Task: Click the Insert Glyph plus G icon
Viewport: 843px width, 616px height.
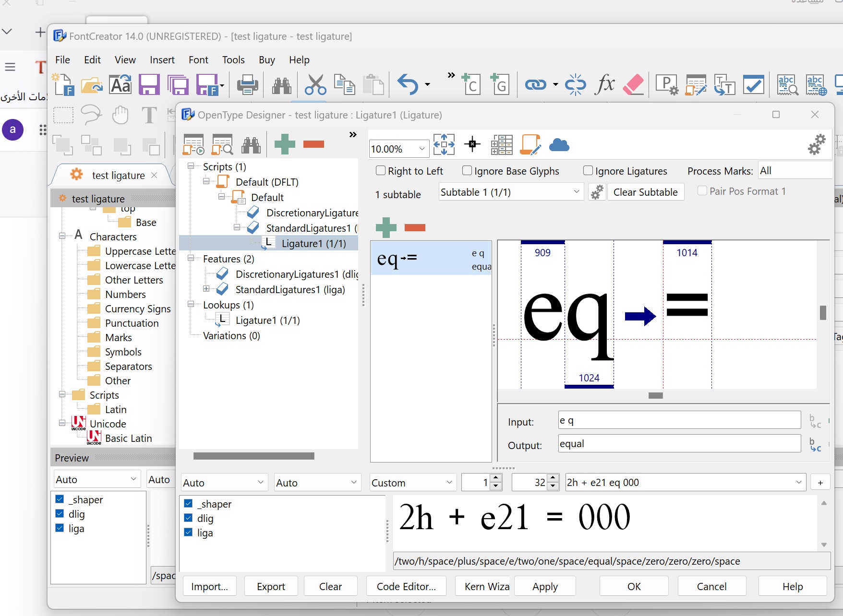Action: click(x=500, y=84)
